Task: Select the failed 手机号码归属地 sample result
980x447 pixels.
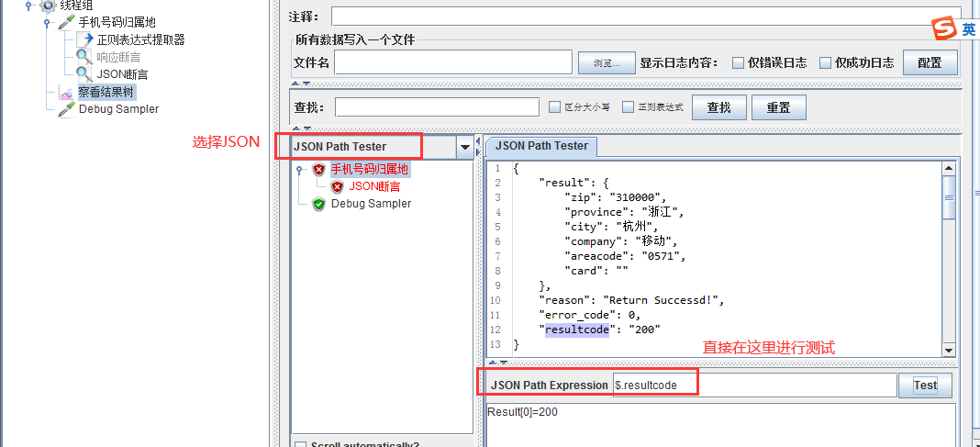Action: 370,169
